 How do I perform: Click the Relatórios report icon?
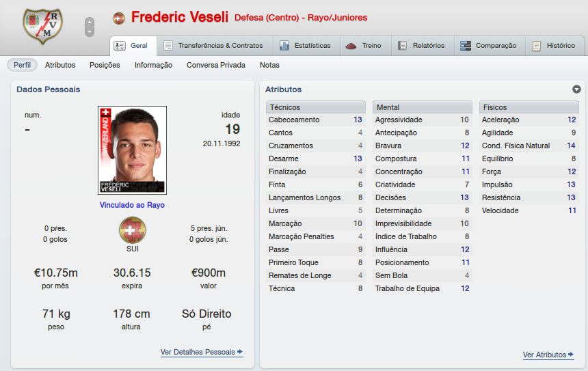pos(403,46)
